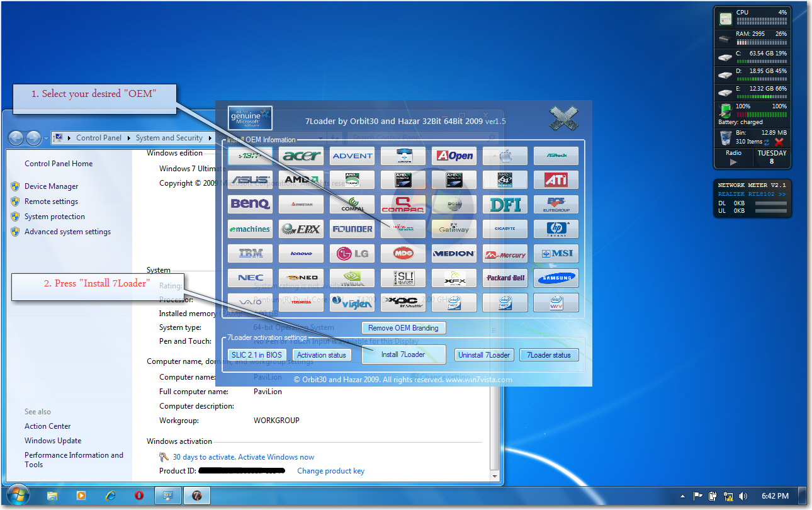Show hidden system tray icons
This screenshot has height=510, width=812.
click(x=684, y=496)
